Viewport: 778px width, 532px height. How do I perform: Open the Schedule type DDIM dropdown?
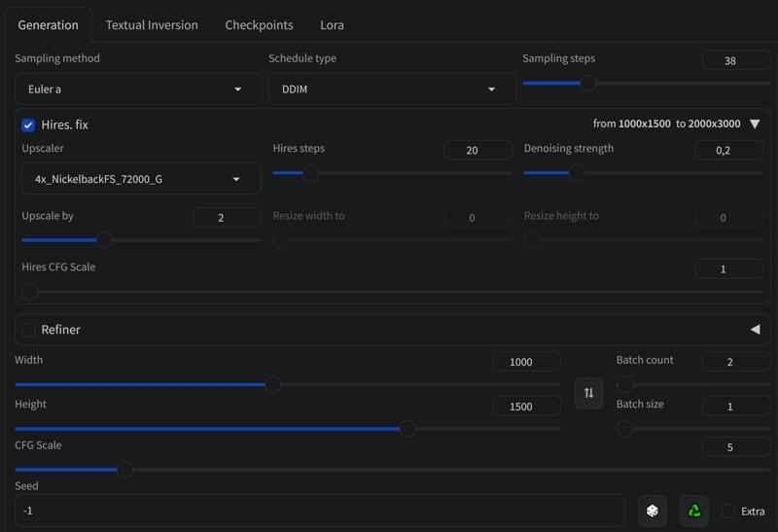(392, 89)
